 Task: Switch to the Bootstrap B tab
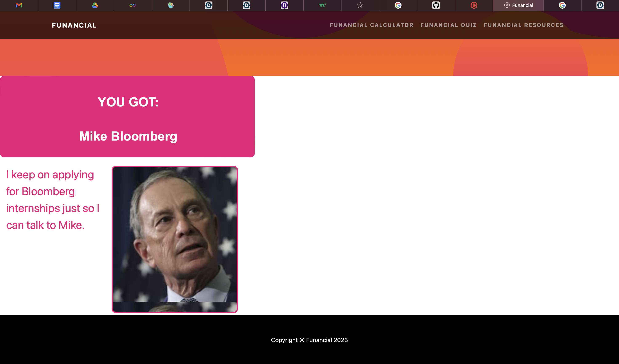[284, 5]
